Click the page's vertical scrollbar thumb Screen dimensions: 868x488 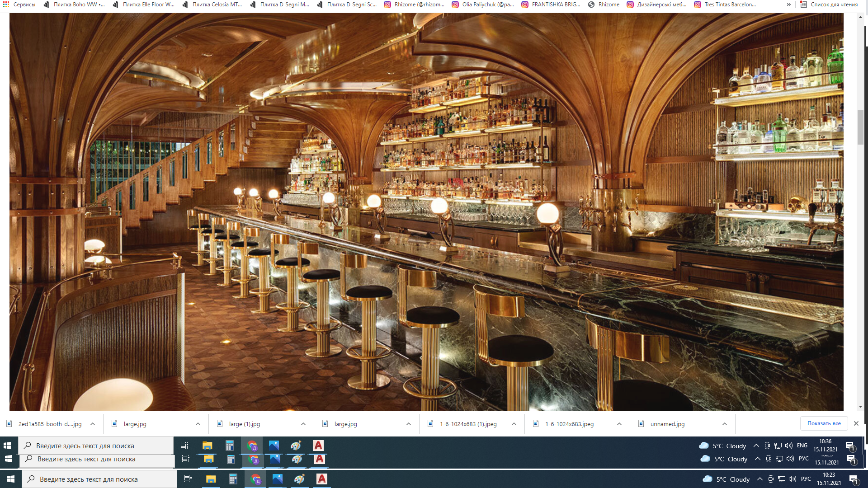860,127
